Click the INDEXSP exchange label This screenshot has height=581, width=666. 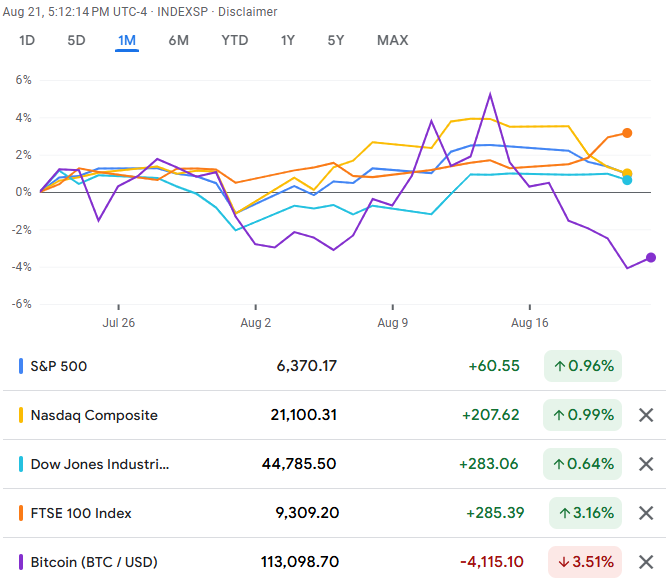183,11
